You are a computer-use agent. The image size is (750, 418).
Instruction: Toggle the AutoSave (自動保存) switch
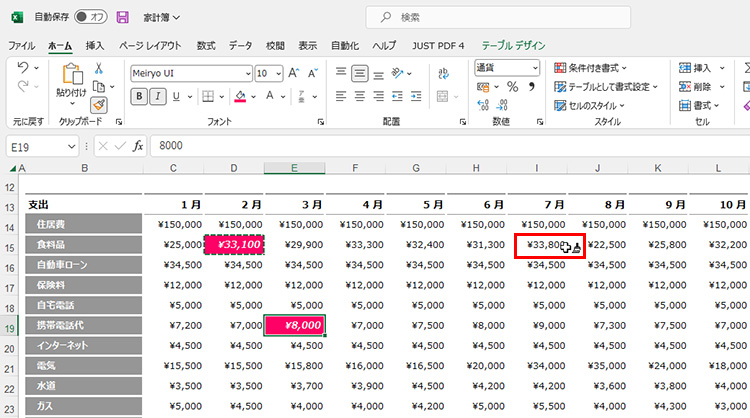[92, 17]
